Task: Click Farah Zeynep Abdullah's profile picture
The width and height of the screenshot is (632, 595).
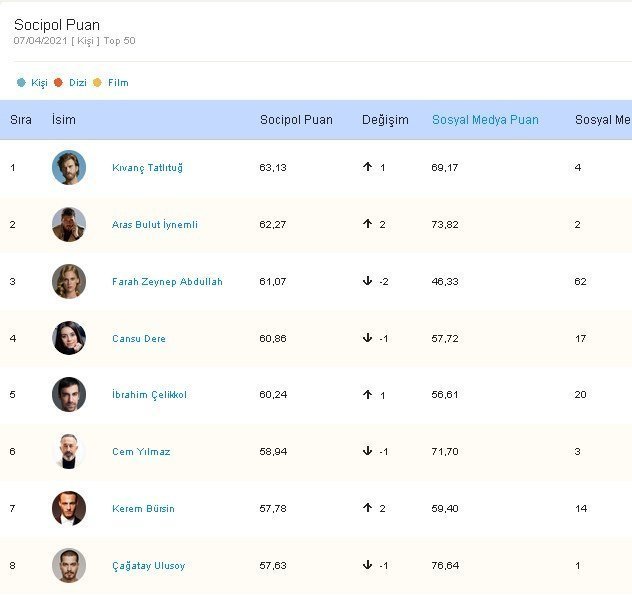Action: pyautogui.click(x=69, y=281)
